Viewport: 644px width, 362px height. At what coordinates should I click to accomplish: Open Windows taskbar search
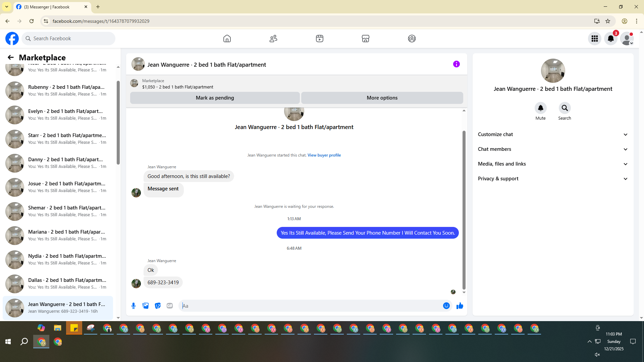pyautogui.click(x=24, y=342)
